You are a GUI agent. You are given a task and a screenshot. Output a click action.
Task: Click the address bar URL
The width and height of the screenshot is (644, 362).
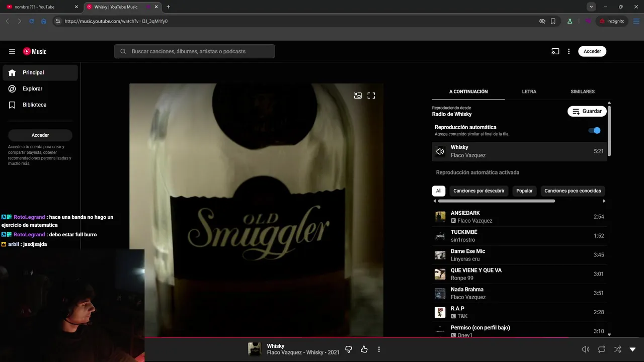pyautogui.click(x=116, y=21)
